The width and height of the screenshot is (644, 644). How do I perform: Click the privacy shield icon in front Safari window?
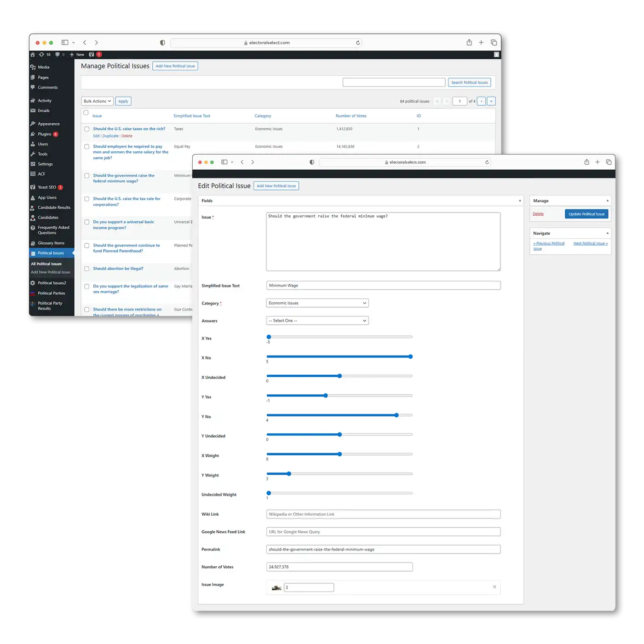tap(312, 162)
